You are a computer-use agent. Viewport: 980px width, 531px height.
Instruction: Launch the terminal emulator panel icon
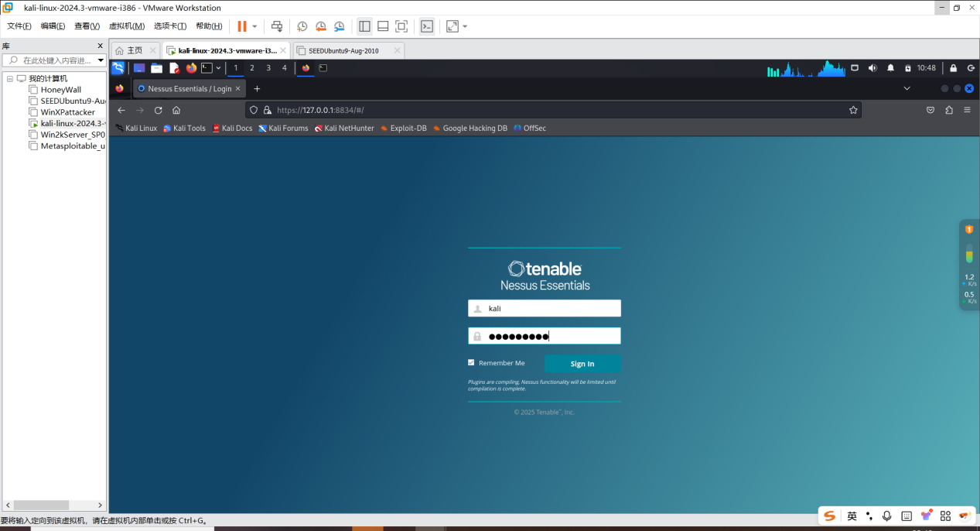[x=207, y=68]
